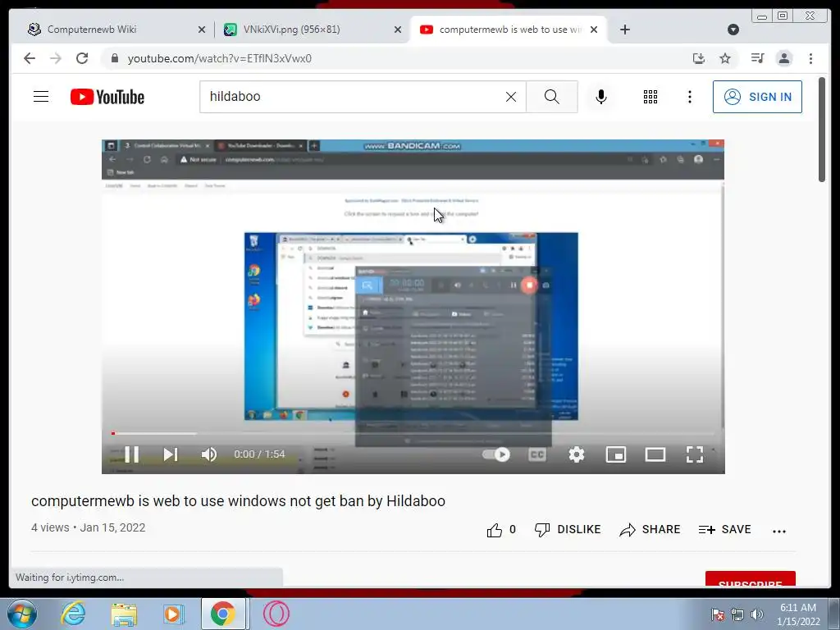Click the page's vertical scrollbar thumb
Image resolution: width=840 pixels, height=630 pixels.
pyautogui.click(x=822, y=130)
